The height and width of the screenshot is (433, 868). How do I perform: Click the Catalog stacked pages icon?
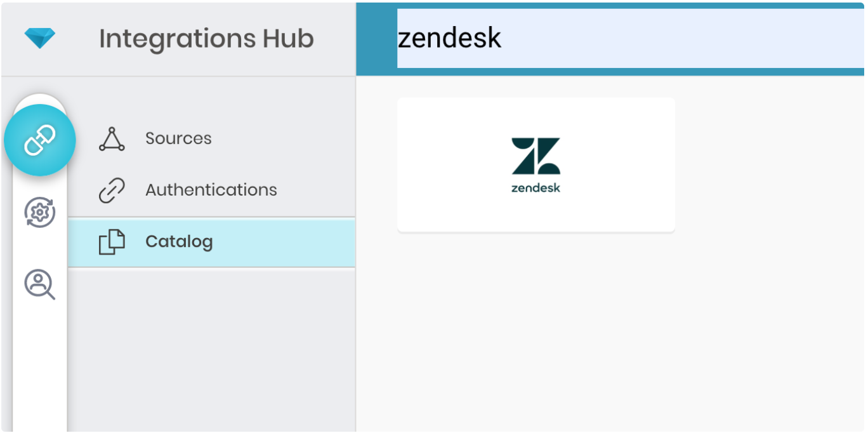tap(112, 242)
